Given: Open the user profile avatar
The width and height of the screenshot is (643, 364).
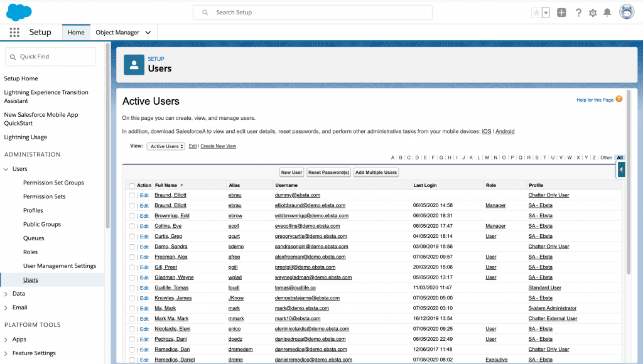Looking at the screenshot, I should coord(627,13).
